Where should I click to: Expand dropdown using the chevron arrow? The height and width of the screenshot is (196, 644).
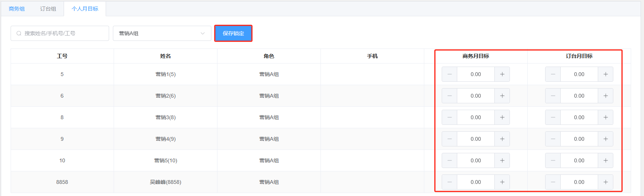click(x=203, y=33)
